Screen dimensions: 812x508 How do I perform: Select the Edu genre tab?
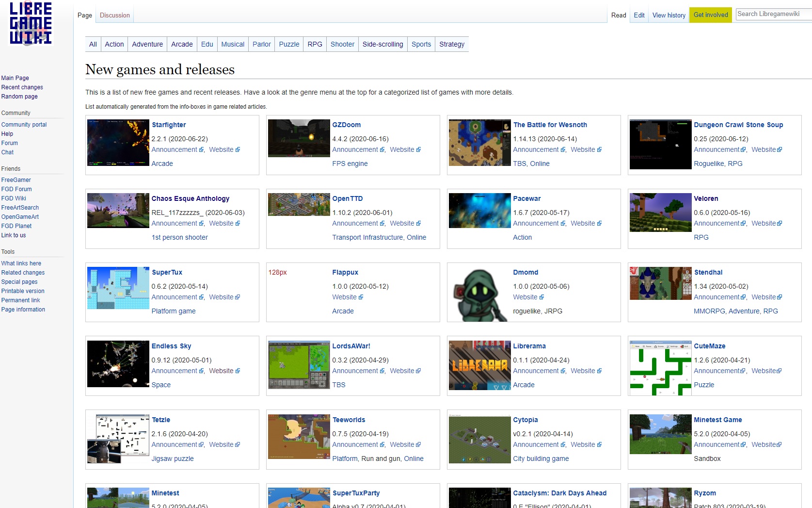pyautogui.click(x=207, y=44)
